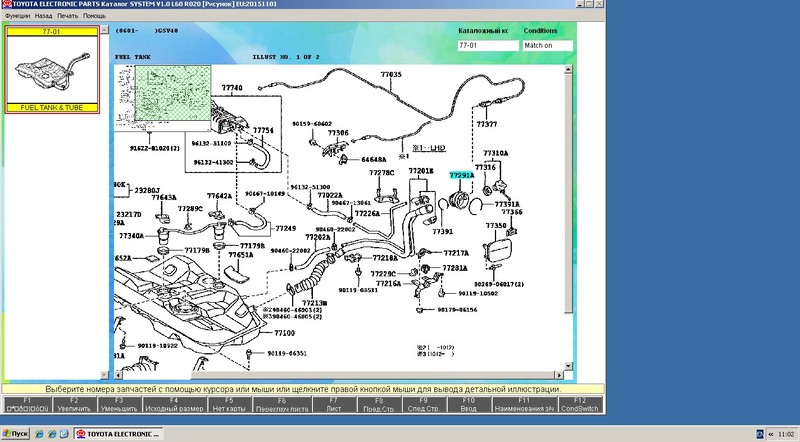This screenshot has height=442, width=800.
Task: Select part number 77226A
Action: (x=367, y=214)
